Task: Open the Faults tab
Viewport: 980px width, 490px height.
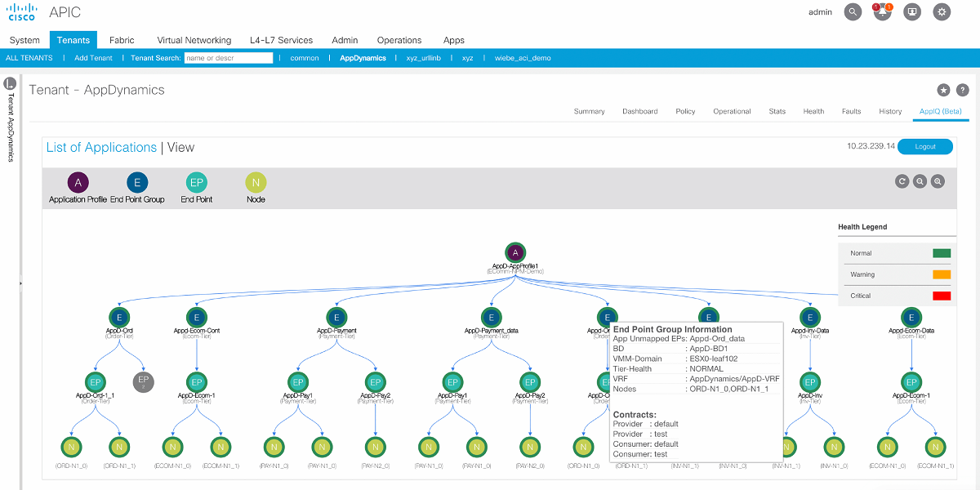Action: tap(851, 111)
